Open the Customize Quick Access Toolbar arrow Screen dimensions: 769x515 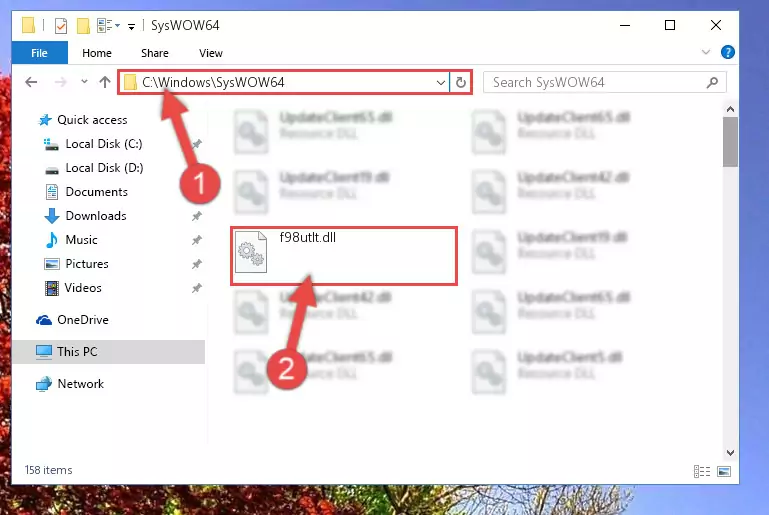[131, 26]
